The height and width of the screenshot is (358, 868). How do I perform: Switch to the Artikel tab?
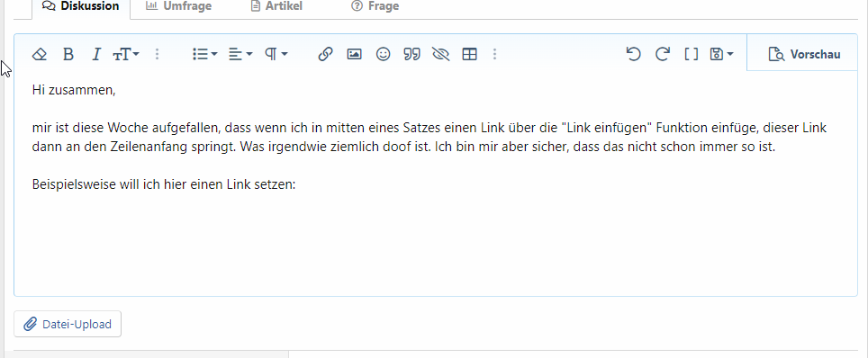click(x=276, y=6)
